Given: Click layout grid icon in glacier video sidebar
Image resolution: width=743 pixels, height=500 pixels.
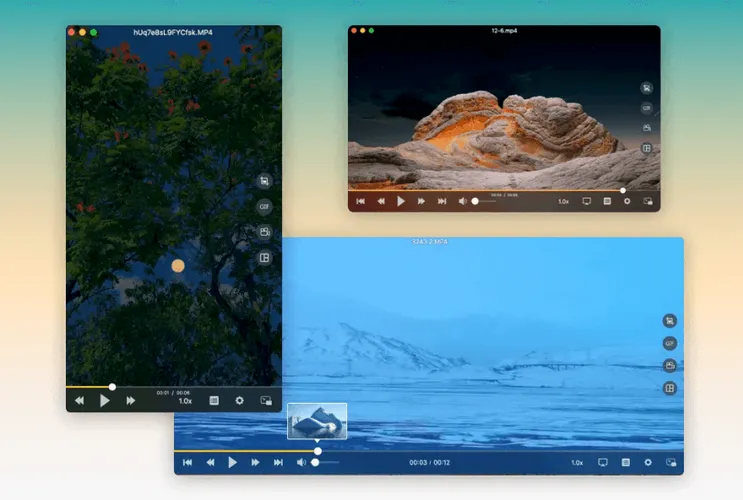Looking at the screenshot, I should click(670, 388).
